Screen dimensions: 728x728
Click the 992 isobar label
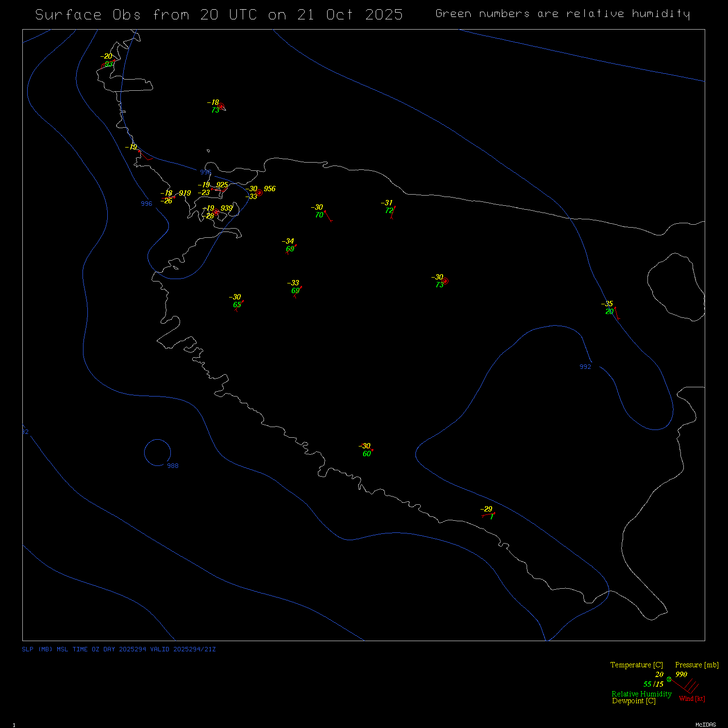(585, 367)
